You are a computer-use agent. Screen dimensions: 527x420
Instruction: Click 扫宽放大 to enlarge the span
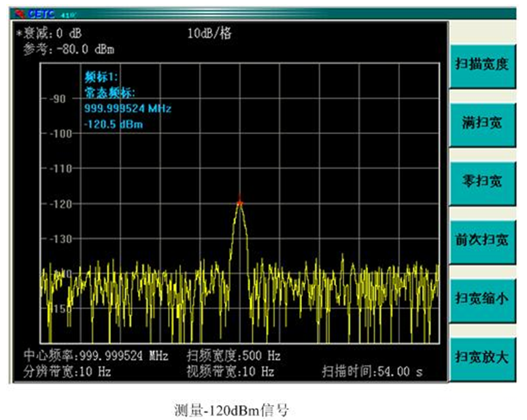(481, 357)
